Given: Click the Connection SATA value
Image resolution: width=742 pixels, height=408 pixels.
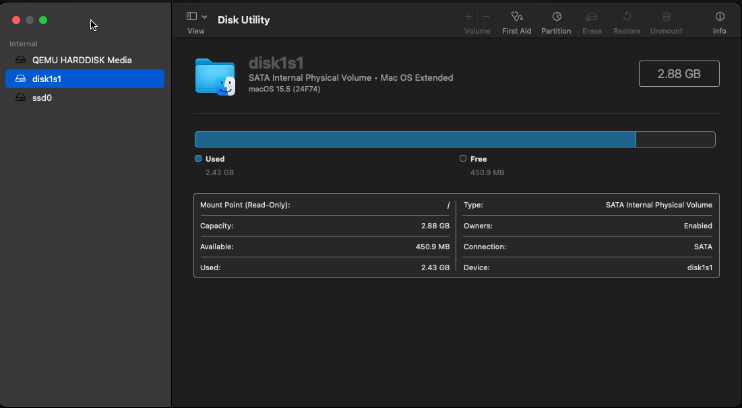Looking at the screenshot, I should [x=703, y=247].
